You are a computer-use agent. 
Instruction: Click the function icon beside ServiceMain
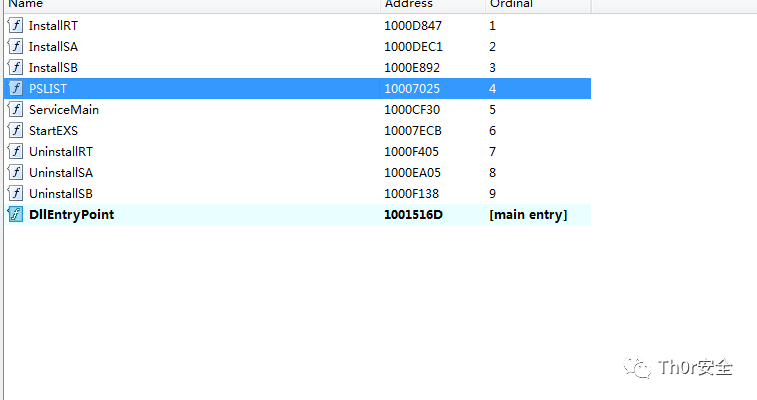[15, 109]
